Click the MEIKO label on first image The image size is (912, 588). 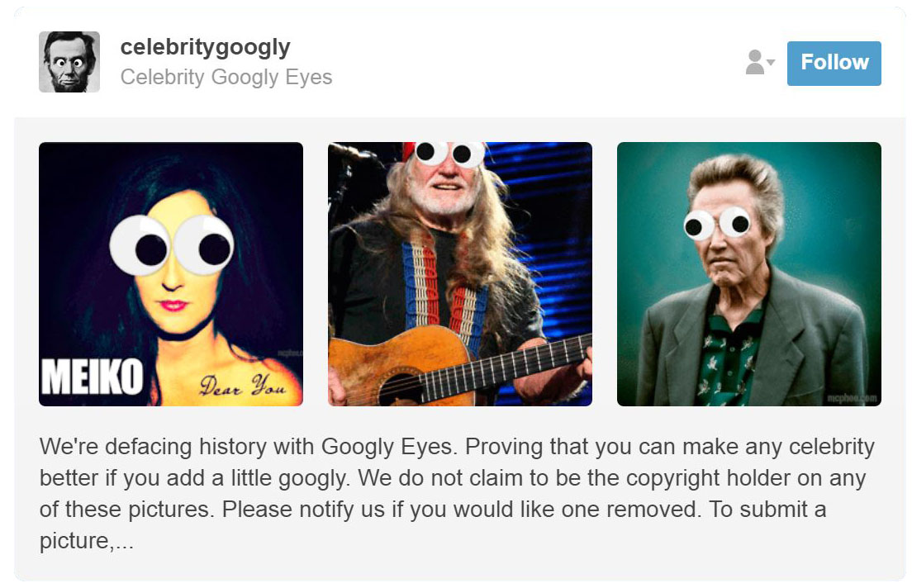tap(92, 377)
